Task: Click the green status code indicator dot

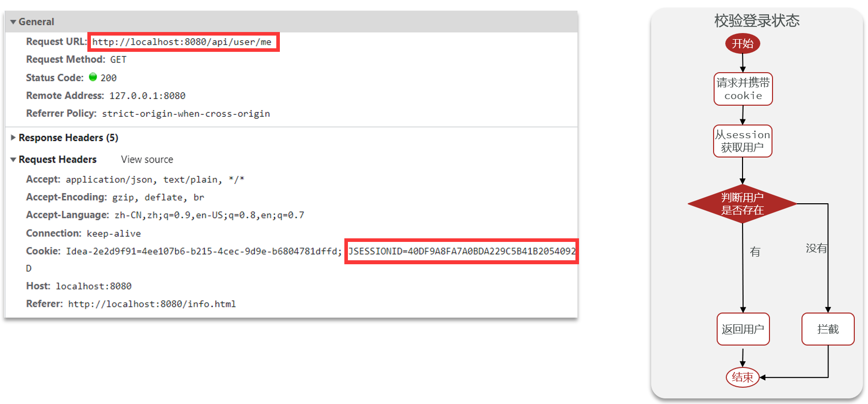Action: click(93, 77)
